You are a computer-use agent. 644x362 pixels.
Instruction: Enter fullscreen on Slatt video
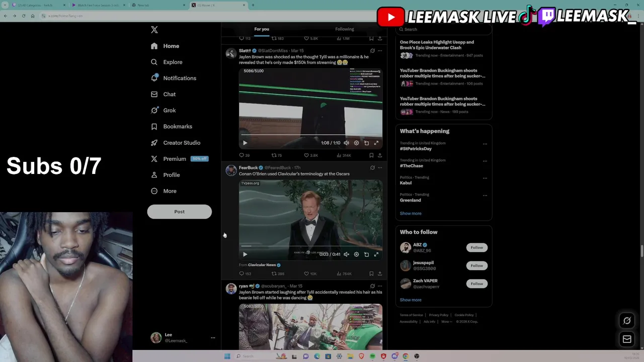(376, 143)
